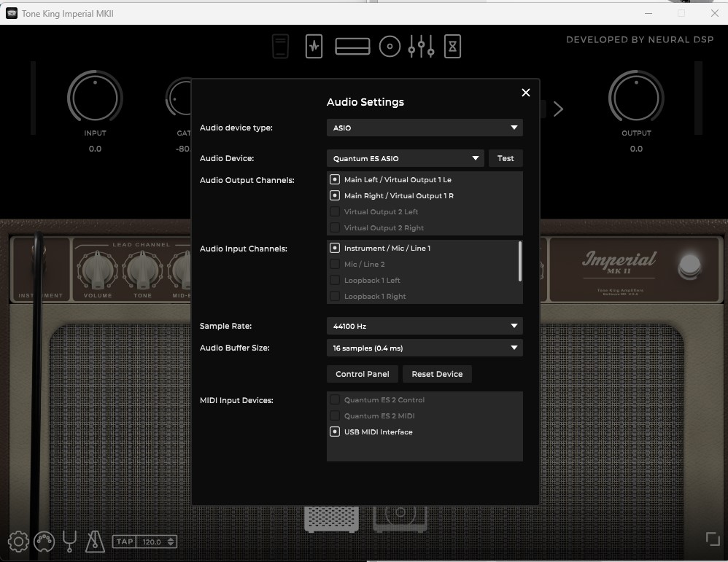Toggle Instrument / Mic / Line 1 input
This screenshot has height=562, width=728.
click(x=334, y=248)
